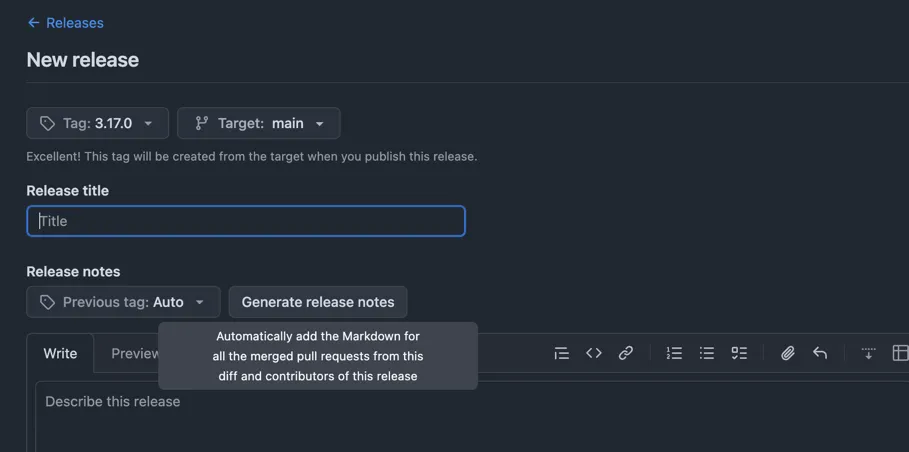Click the saved replies arrow icon
Screen dimensions: 909x452
tap(820, 353)
